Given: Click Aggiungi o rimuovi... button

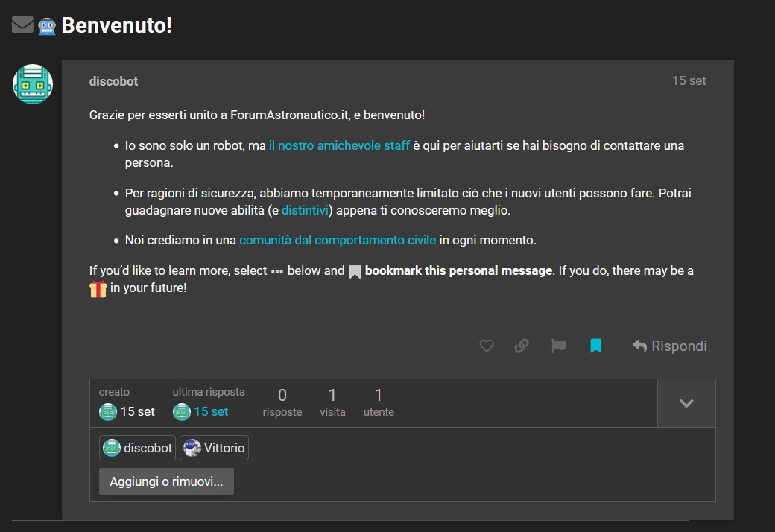Looking at the screenshot, I should pyautogui.click(x=167, y=481).
